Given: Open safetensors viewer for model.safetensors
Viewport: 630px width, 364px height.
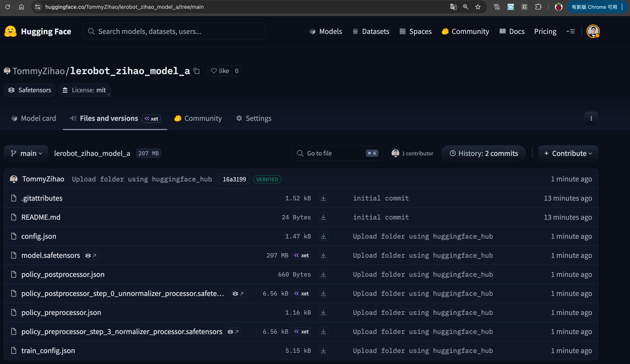Looking at the screenshot, I should (x=91, y=256).
